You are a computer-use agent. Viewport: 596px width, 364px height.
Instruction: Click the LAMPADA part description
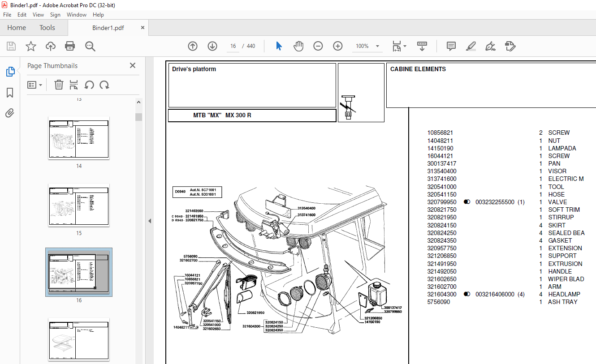tap(562, 148)
